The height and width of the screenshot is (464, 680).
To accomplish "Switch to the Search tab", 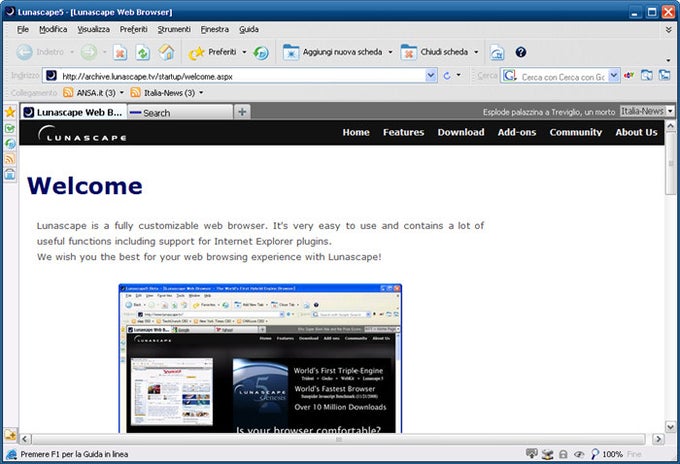I will point(180,112).
